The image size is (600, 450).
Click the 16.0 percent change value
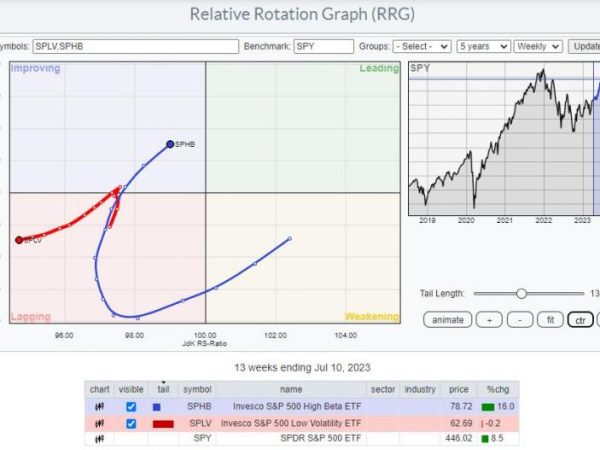pyautogui.click(x=505, y=406)
